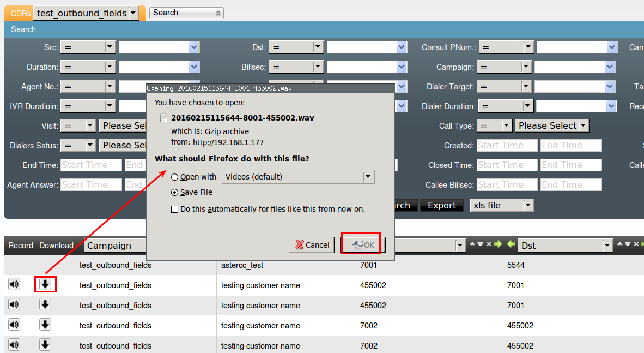Viewport: 644px width, 353px height.
Task: Download the recording in the bottom-most table row
Action: pyautogui.click(x=45, y=345)
